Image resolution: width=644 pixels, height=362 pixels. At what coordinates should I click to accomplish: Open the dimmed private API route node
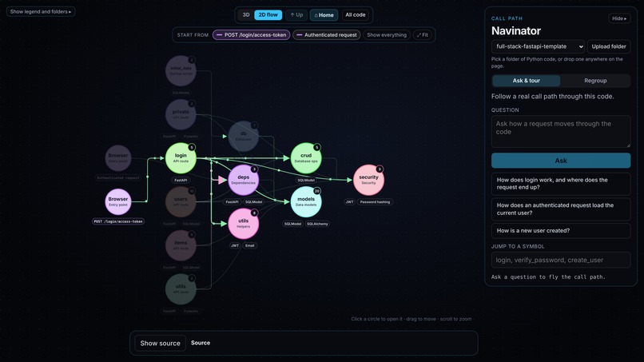pyautogui.click(x=181, y=114)
